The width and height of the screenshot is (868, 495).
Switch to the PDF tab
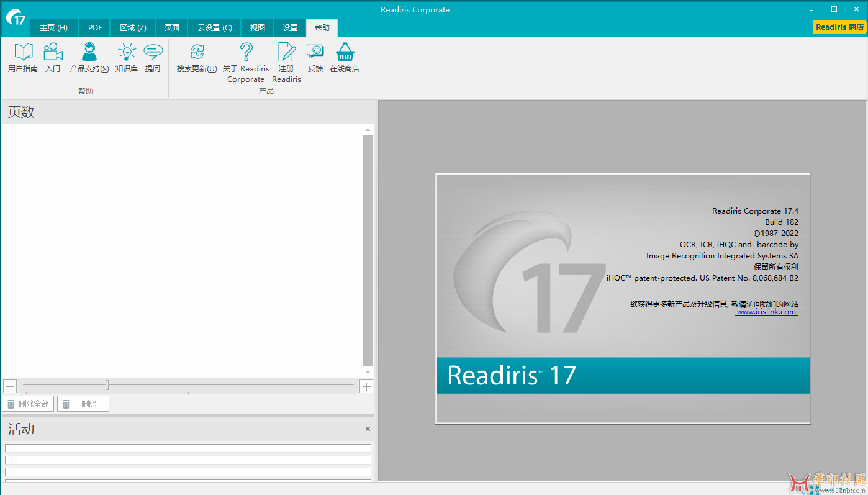point(95,28)
